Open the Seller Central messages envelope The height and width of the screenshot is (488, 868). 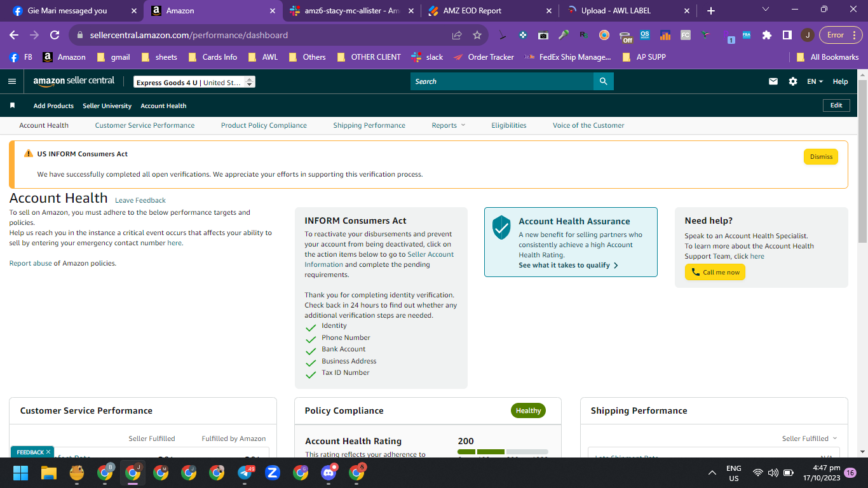(773, 81)
